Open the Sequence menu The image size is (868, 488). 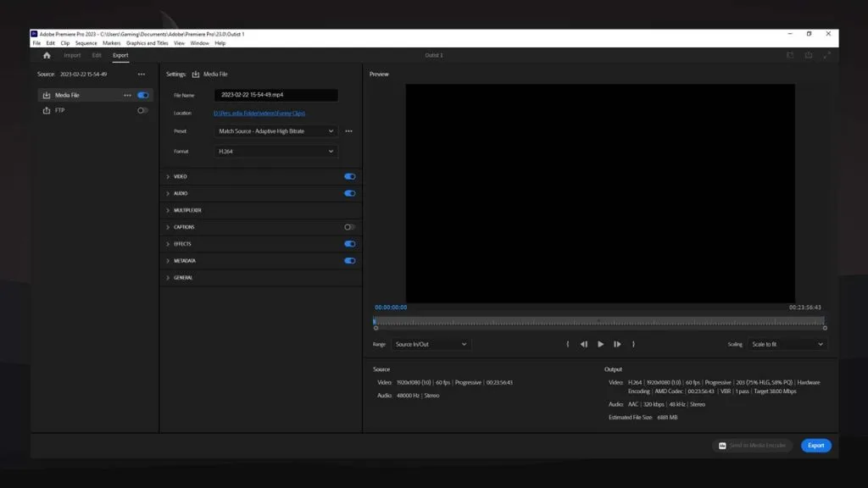86,43
